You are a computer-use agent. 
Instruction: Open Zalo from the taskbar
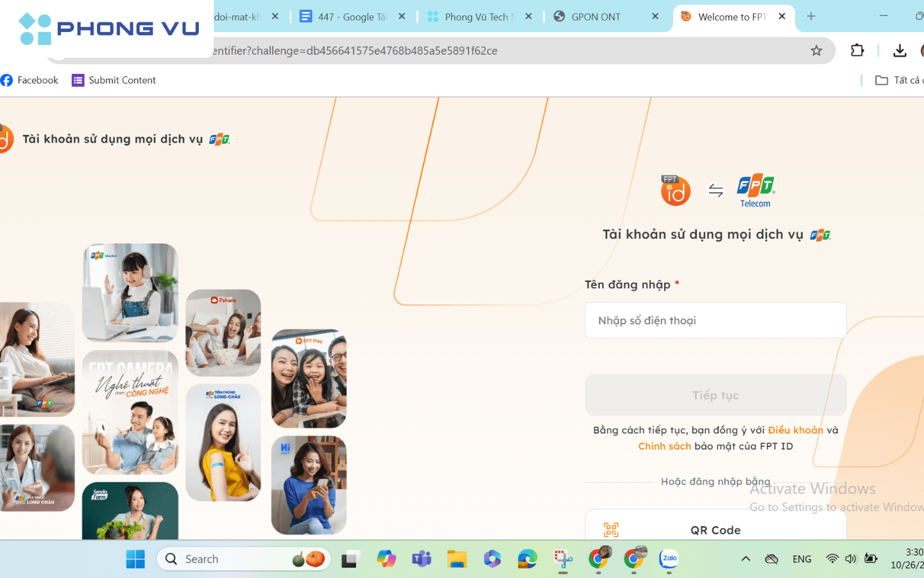pos(669,559)
